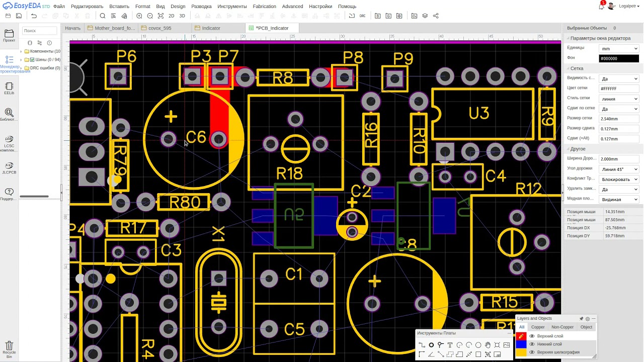Toggle visibility of Верхняя шелкография layer
The width and height of the screenshot is (644, 362).
[532, 352]
